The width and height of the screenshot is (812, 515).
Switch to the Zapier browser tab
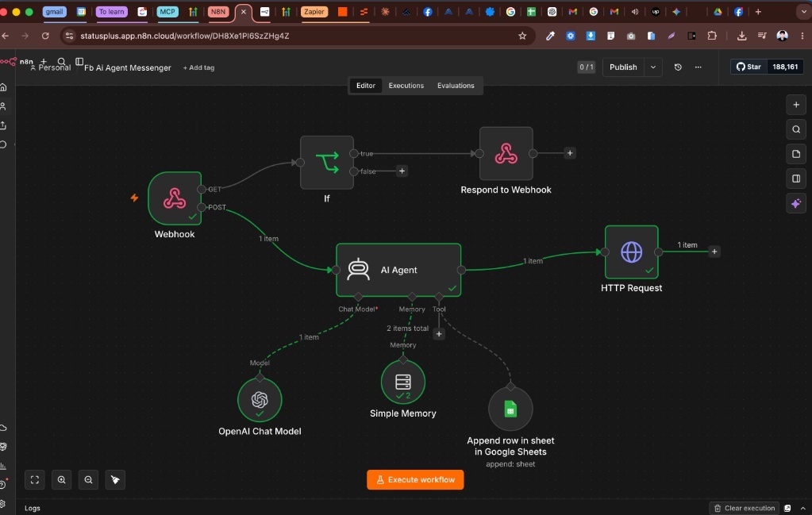click(x=314, y=11)
